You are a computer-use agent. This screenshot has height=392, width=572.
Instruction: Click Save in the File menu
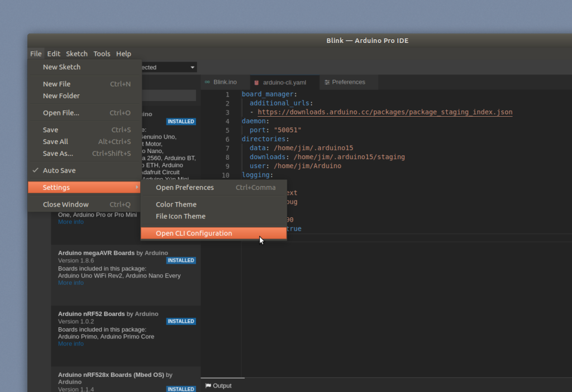point(85,130)
